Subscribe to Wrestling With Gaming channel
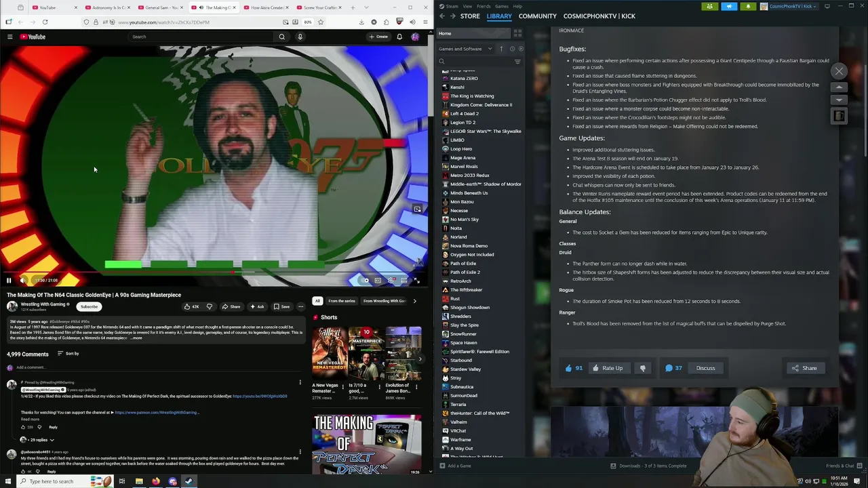The image size is (868, 488). (89, 306)
